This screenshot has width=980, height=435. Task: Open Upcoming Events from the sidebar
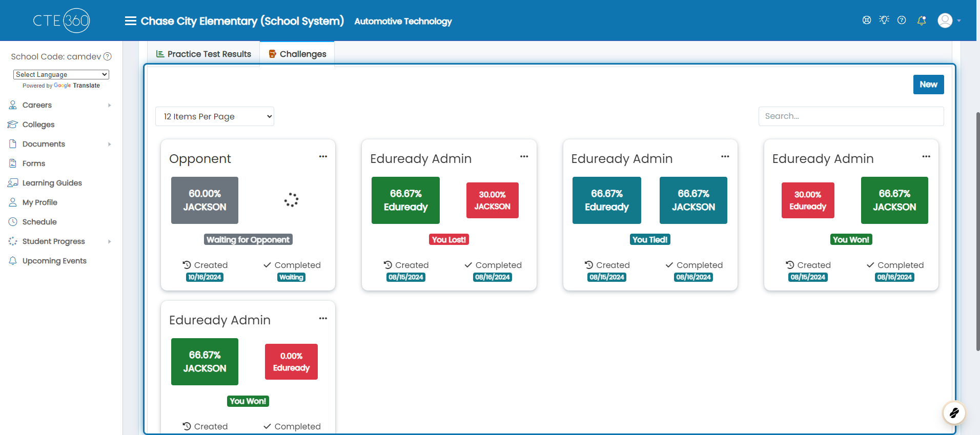click(54, 261)
